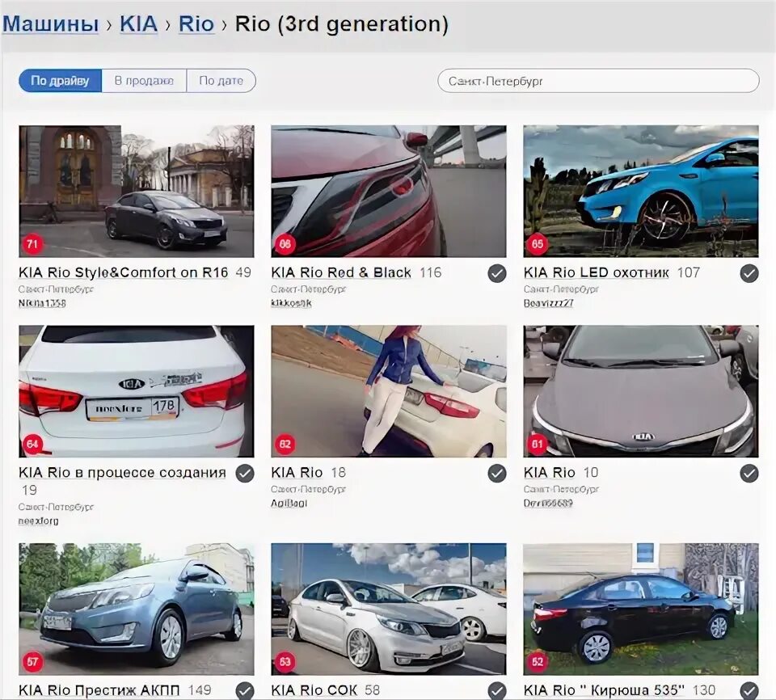Focus the Санкт-Петербург city search field
The width and height of the screenshot is (776, 700).
[x=598, y=81]
